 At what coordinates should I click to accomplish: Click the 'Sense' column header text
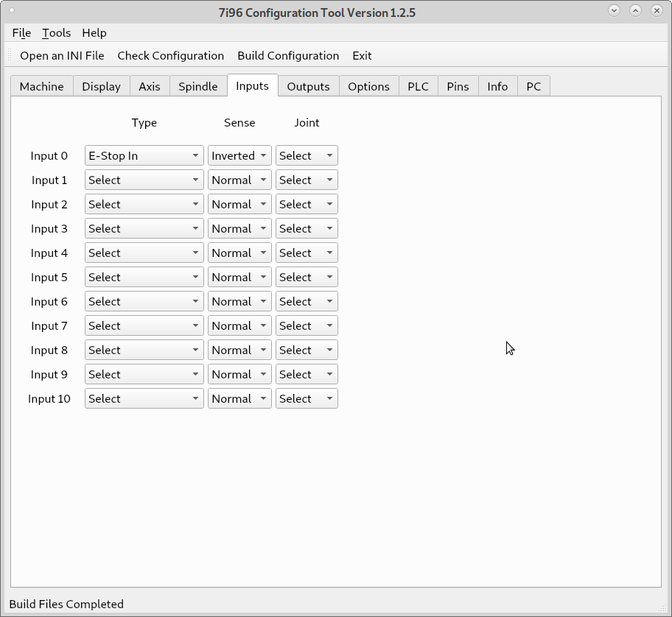click(x=239, y=123)
